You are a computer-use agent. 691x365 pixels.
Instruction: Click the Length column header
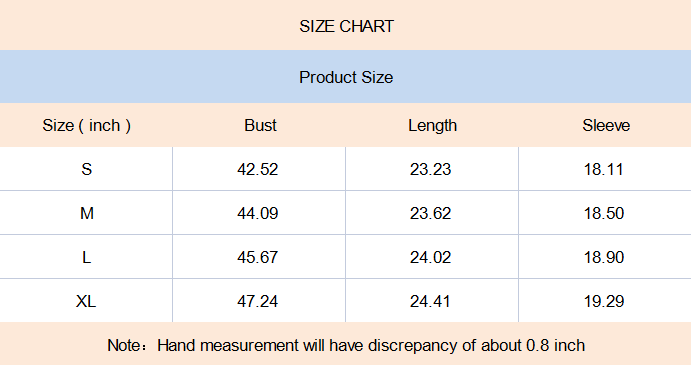tap(432, 126)
